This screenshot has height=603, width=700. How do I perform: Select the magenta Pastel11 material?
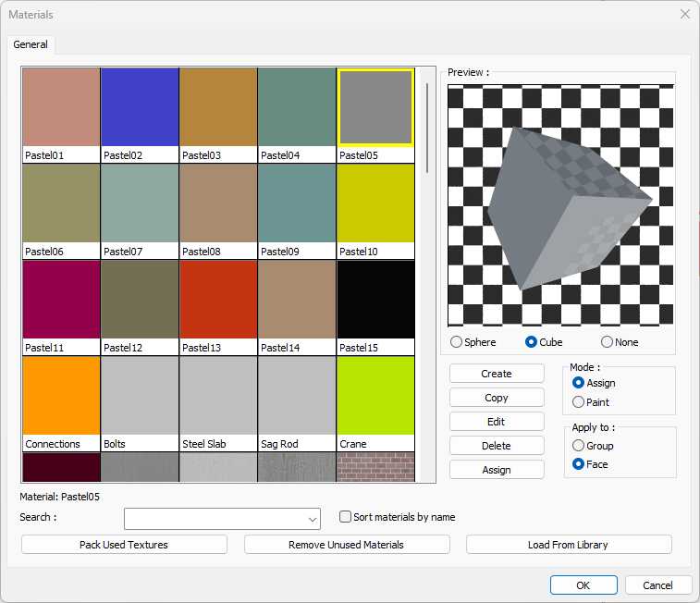pos(61,300)
